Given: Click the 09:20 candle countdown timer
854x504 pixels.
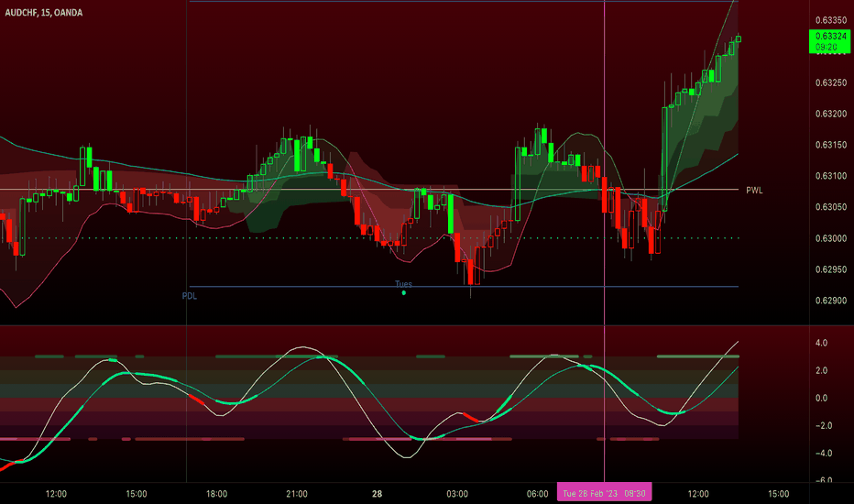Looking at the screenshot, I should coord(827,48).
